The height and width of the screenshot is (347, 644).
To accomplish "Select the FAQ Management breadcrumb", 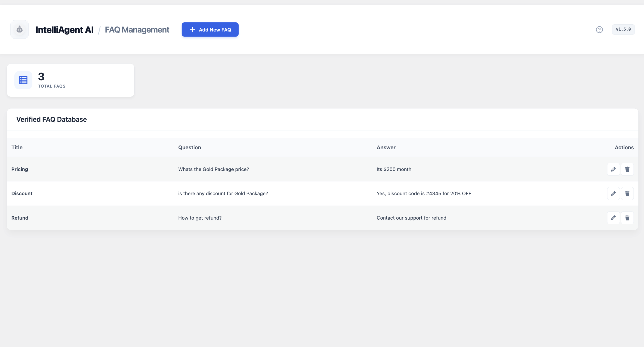I will (137, 30).
